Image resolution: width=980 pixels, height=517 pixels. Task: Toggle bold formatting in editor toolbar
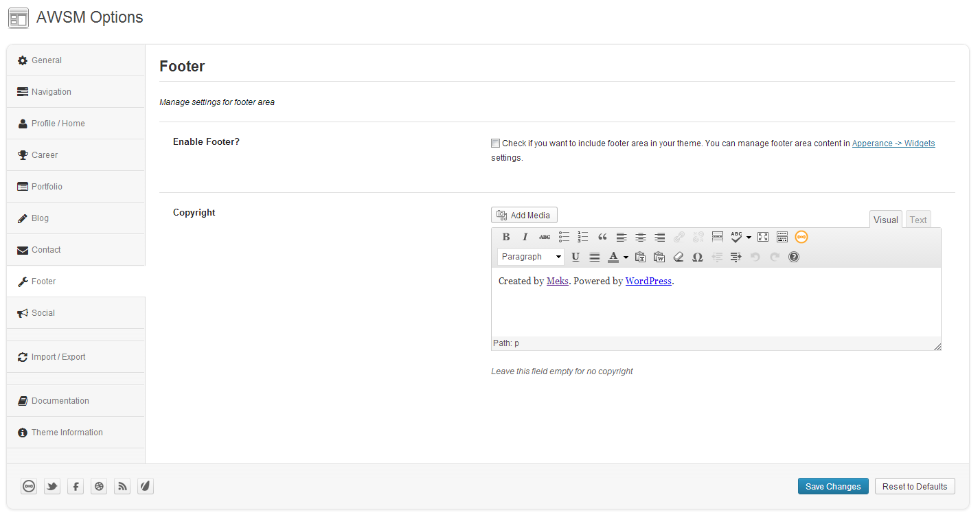pos(506,237)
